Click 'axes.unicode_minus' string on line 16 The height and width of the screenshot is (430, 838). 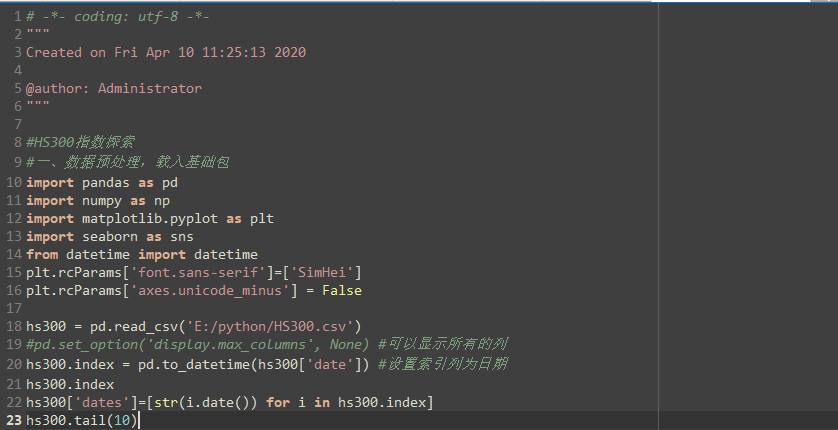tap(205, 291)
